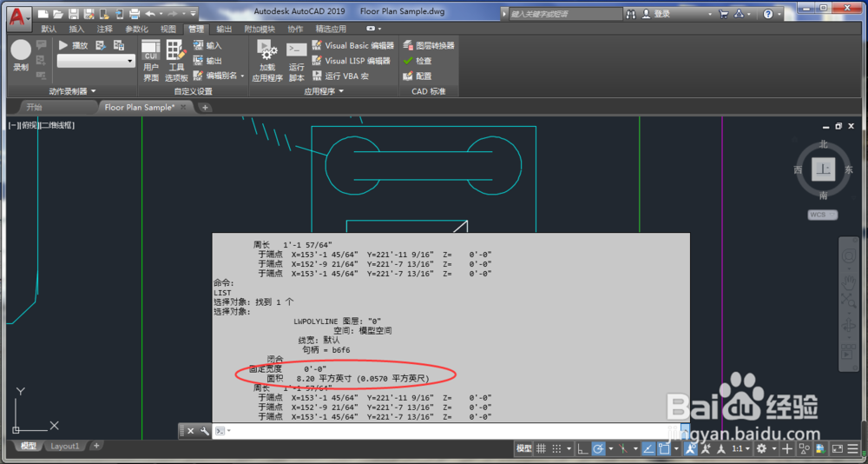
Task: Select the Pan hand tool in navigation bar
Action: click(848, 282)
